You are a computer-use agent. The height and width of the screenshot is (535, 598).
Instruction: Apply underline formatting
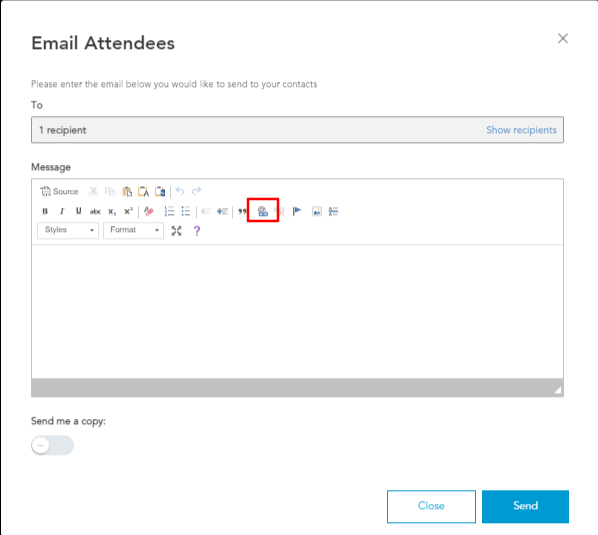79,211
